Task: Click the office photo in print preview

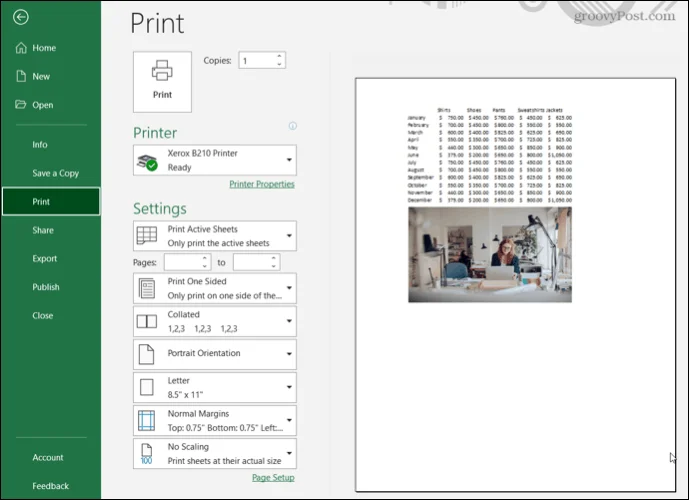Action: pos(490,255)
